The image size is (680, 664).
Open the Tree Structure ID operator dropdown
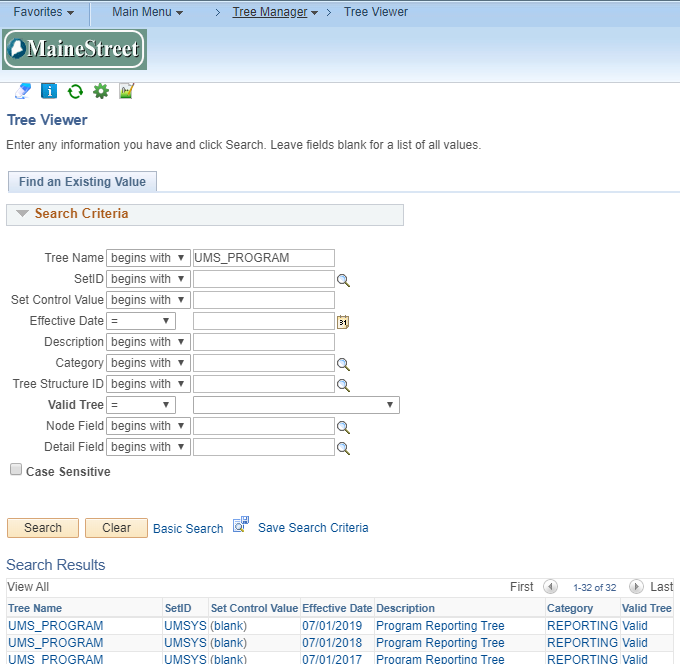148,384
